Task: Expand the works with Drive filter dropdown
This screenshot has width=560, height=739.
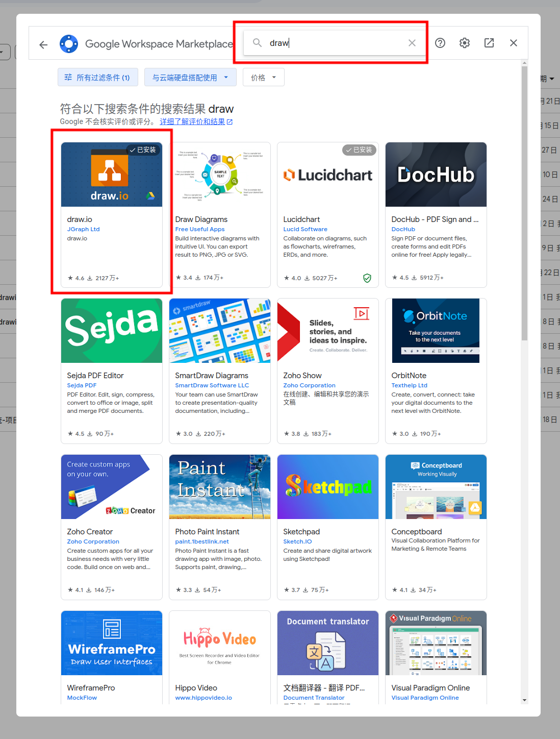Action: click(190, 78)
